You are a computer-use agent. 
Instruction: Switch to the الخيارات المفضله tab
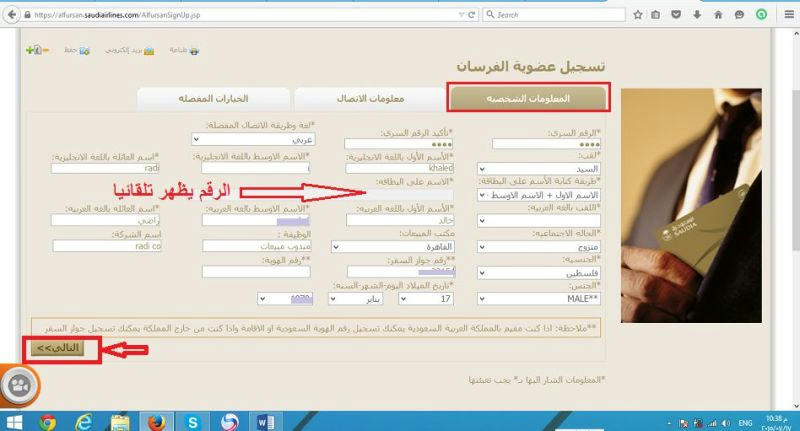213,98
